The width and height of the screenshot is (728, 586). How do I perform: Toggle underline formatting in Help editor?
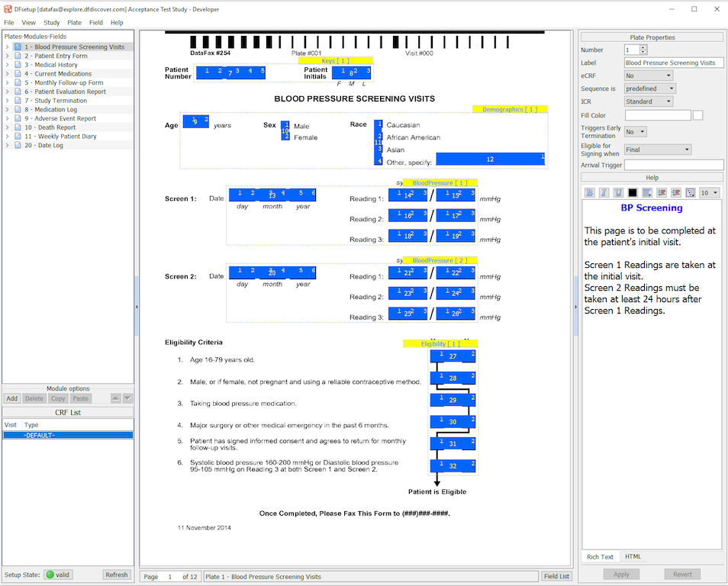(x=618, y=193)
